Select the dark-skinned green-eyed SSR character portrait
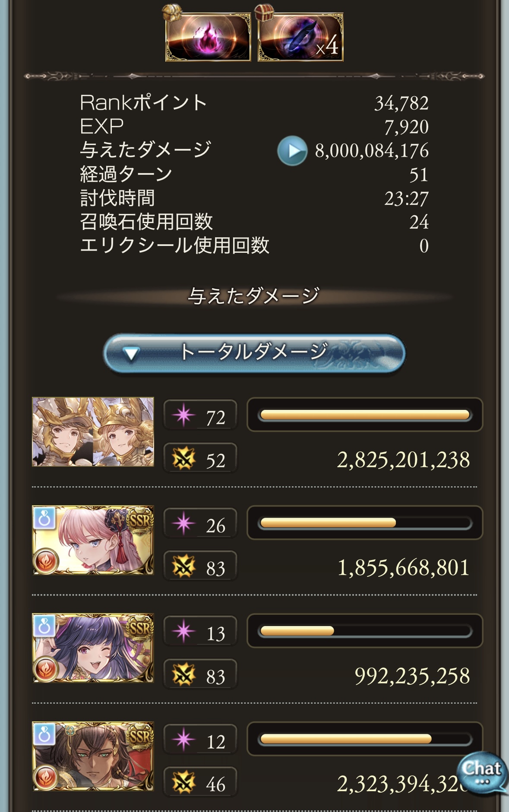Screen dimensions: 509x812 click(x=93, y=756)
